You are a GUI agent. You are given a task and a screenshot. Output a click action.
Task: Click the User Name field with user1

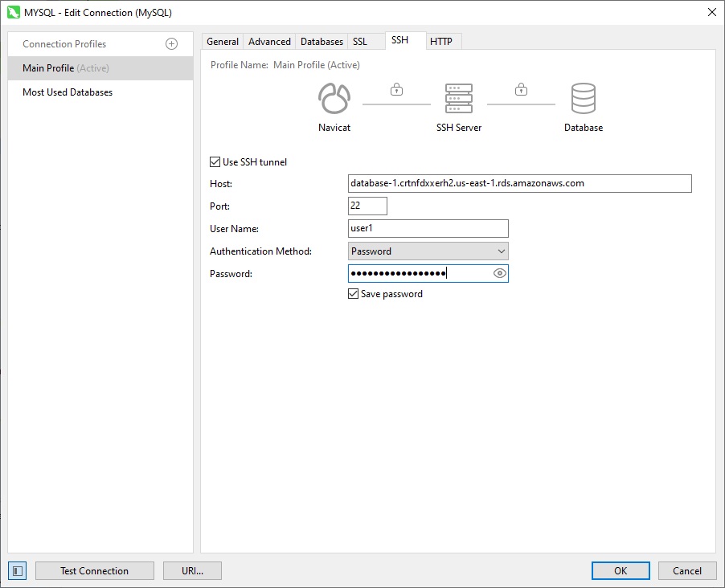(x=428, y=228)
